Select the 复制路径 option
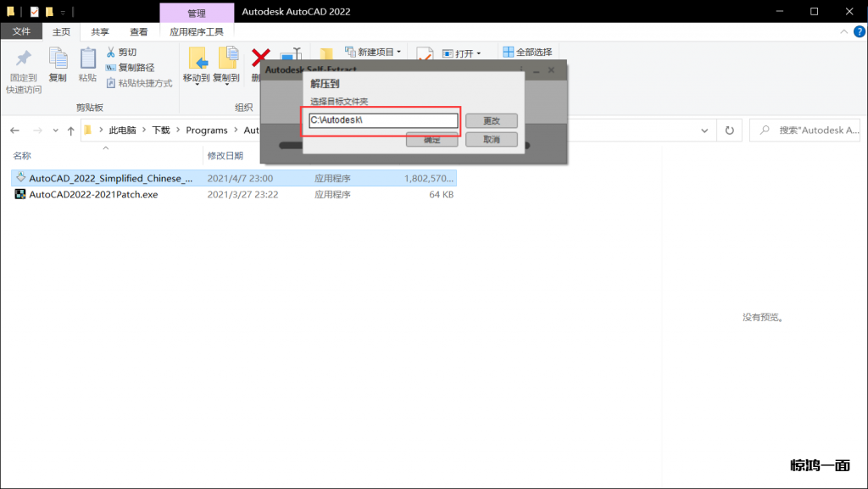Image resolution: width=868 pixels, height=489 pixels. [x=130, y=68]
